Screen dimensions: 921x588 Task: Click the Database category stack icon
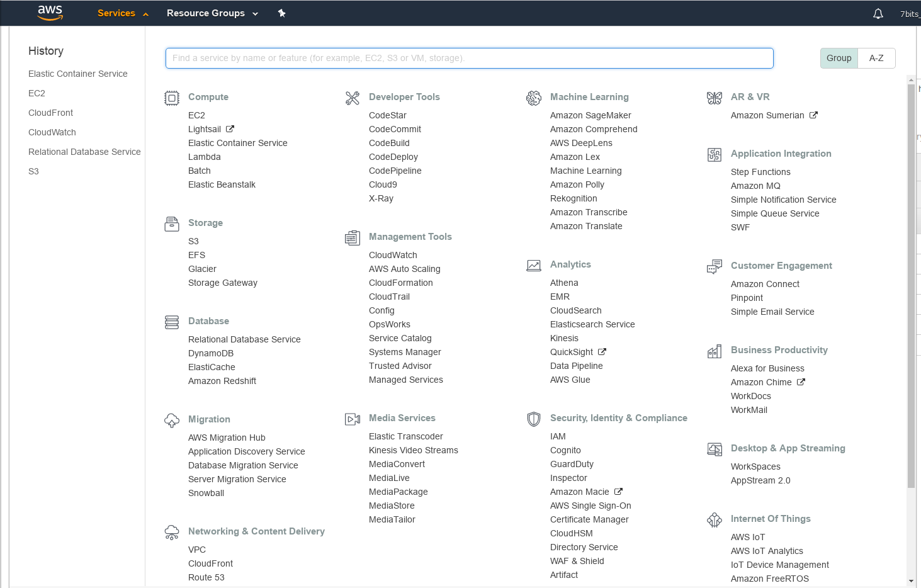[172, 322]
